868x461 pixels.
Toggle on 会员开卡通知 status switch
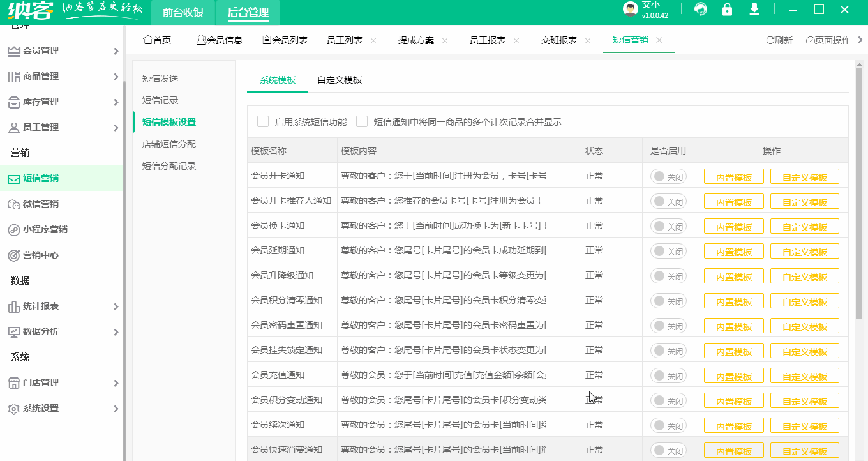(x=668, y=176)
